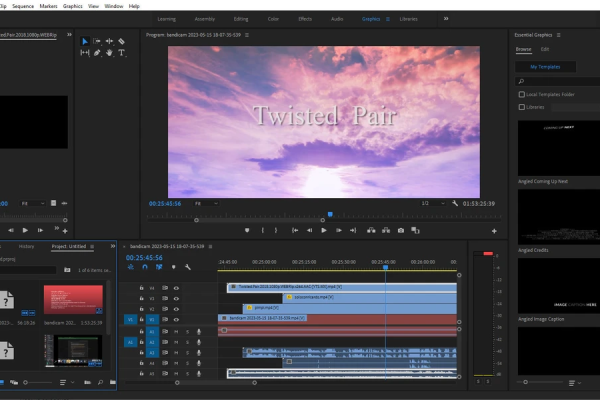Select the Hand tool
Image resolution: width=600 pixels, height=400 pixels.
coord(109,53)
